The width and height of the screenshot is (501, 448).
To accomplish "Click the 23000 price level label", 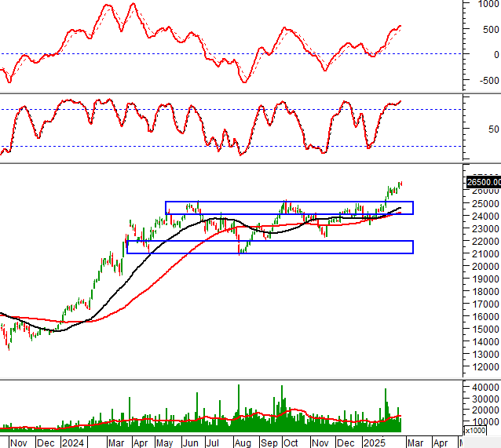I will pos(485,229).
